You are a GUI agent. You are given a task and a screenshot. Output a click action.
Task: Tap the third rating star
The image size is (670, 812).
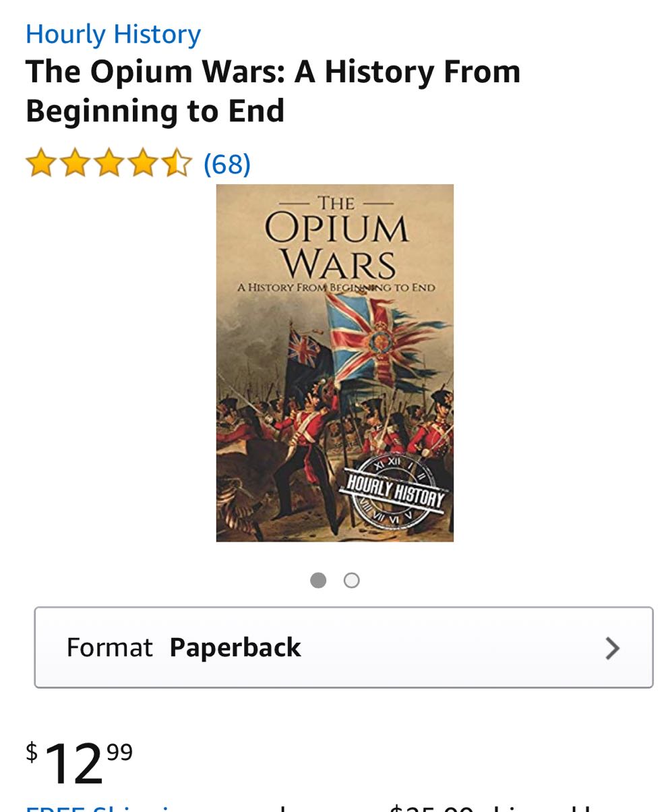109,163
